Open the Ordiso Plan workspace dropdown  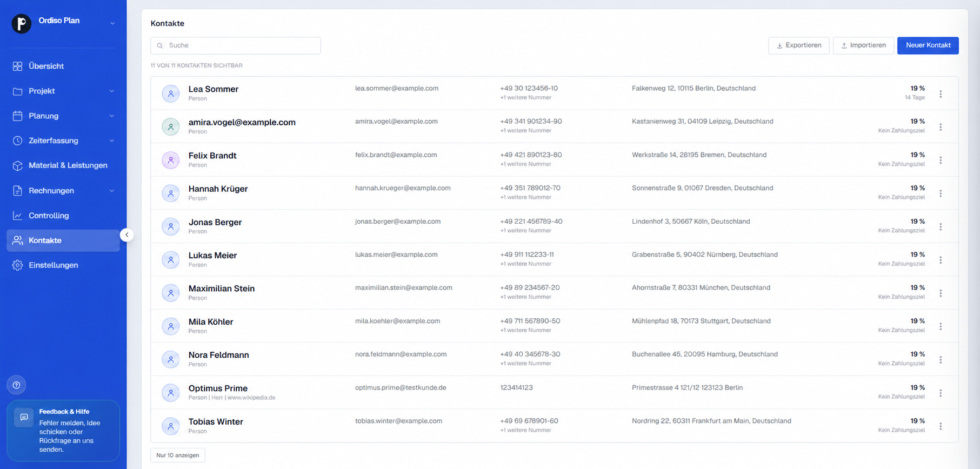112,23
